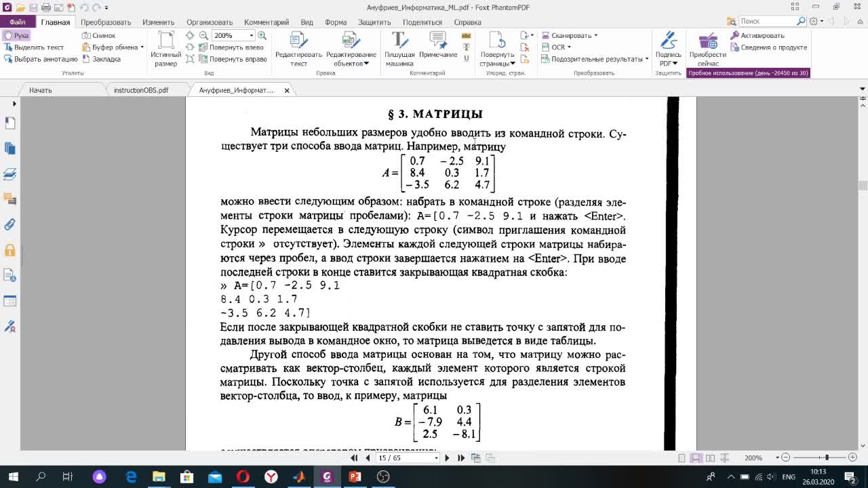Open the security lock panel
The height and width of the screenshot is (488, 868).
[x=9, y=249]
